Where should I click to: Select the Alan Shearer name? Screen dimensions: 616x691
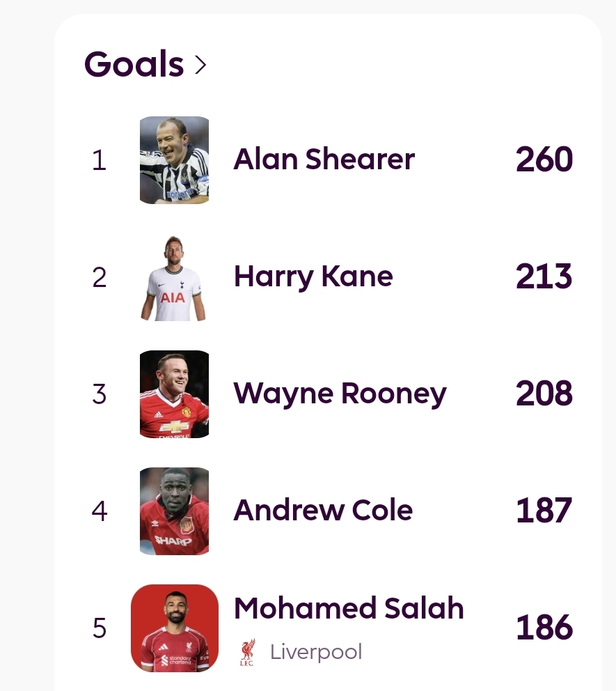(324, 159)
